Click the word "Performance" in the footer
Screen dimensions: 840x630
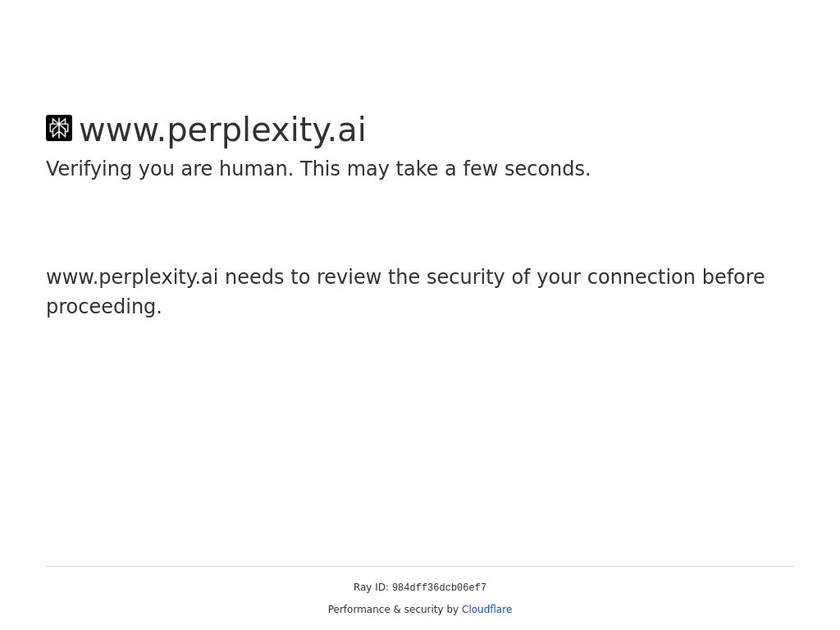[x=358, y=609]
